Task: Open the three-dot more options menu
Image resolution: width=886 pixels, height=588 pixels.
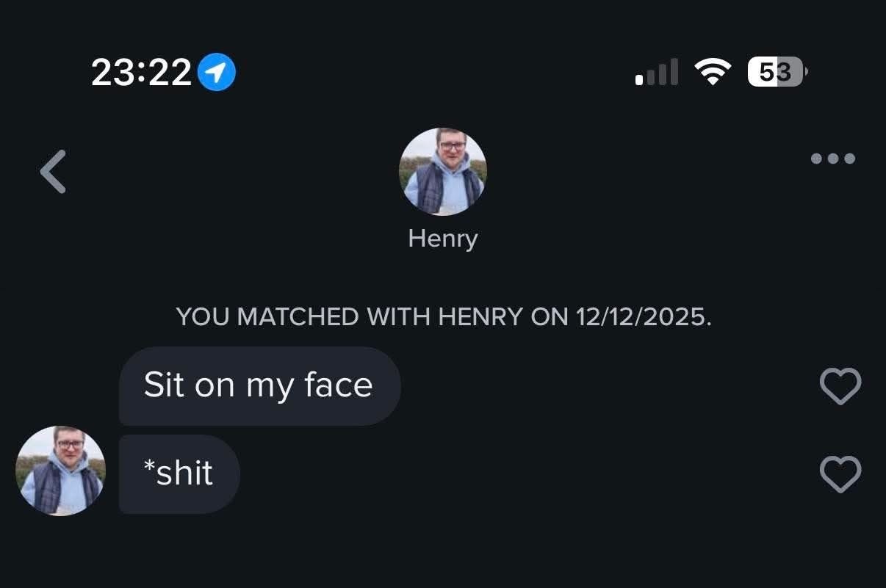Action: click(x=832, y=159)
